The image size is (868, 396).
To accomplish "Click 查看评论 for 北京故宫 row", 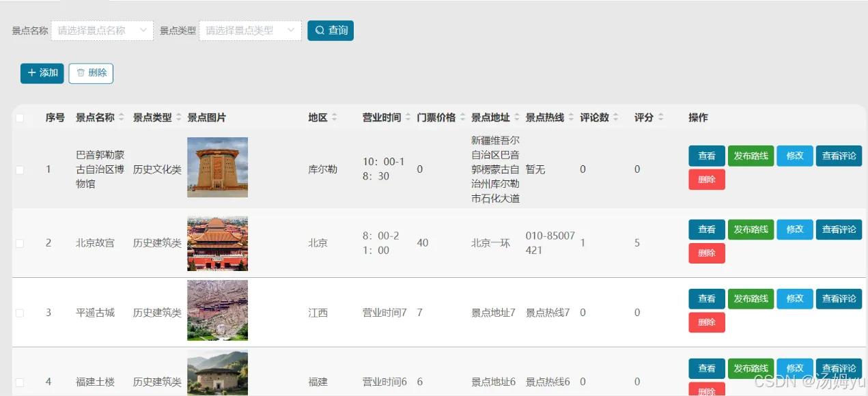I will (839, 229).
